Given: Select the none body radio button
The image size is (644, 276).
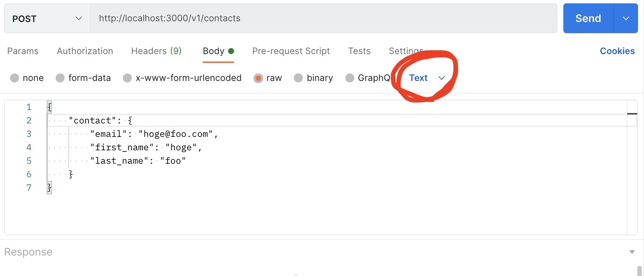Looking at the screenshot, I should click(x=15, y=78).
